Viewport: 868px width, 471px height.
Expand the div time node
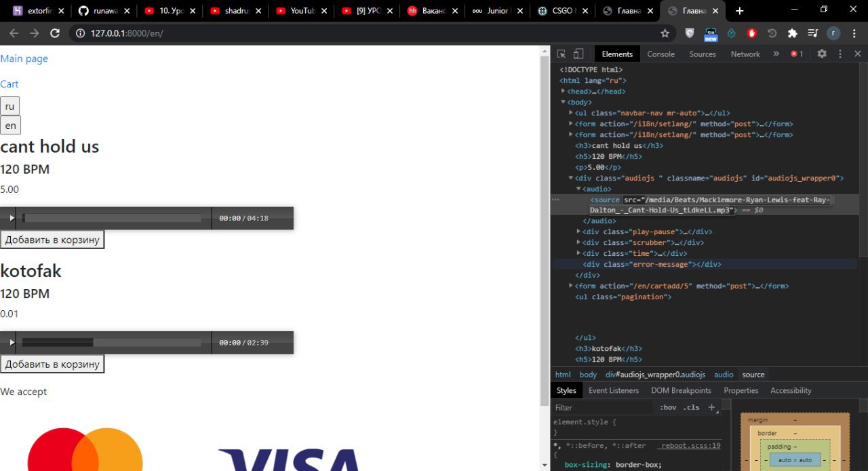coord(578,253)
